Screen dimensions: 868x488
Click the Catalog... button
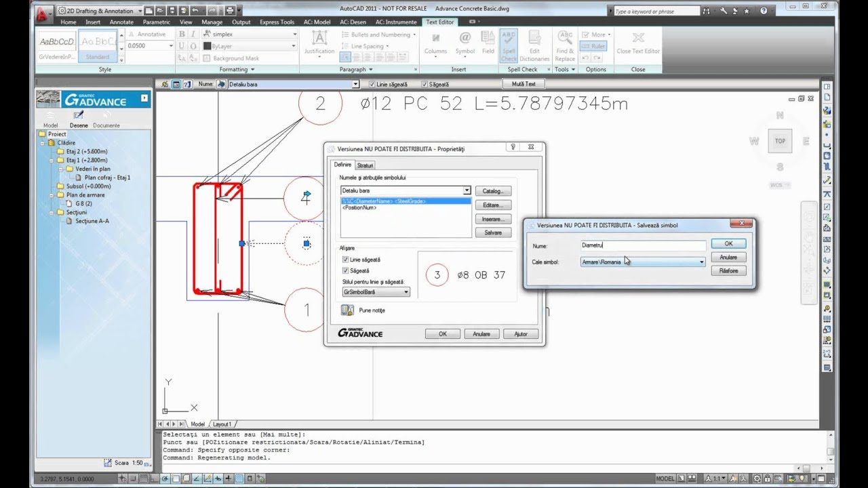[x=493, y=191]
